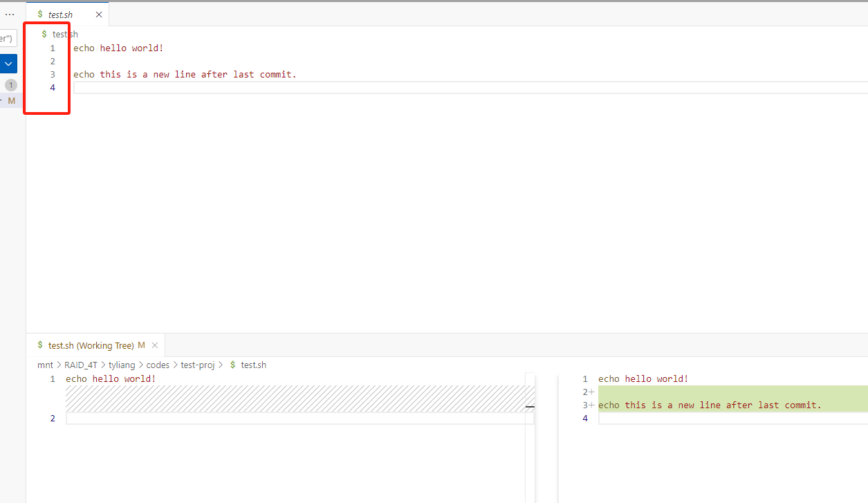Click hello world line in left diff pane
This screenshot has height=503, width=868.
tap(111, 379)
